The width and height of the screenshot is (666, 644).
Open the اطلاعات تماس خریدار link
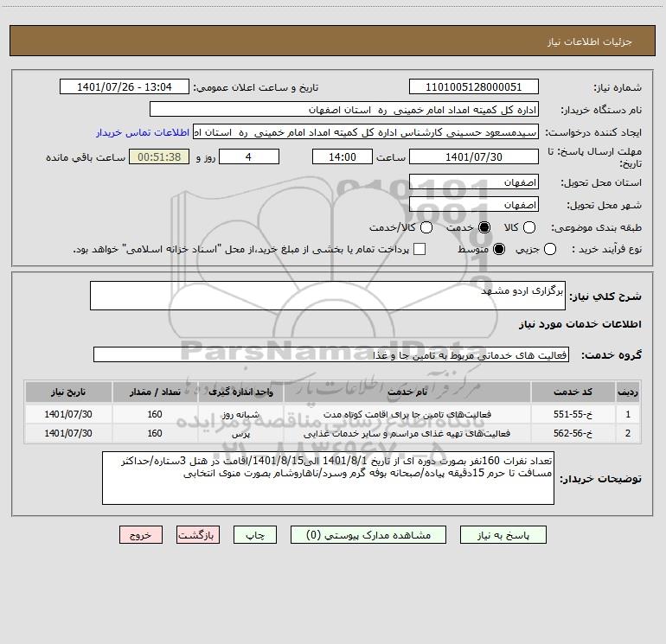tap(143, 132)
